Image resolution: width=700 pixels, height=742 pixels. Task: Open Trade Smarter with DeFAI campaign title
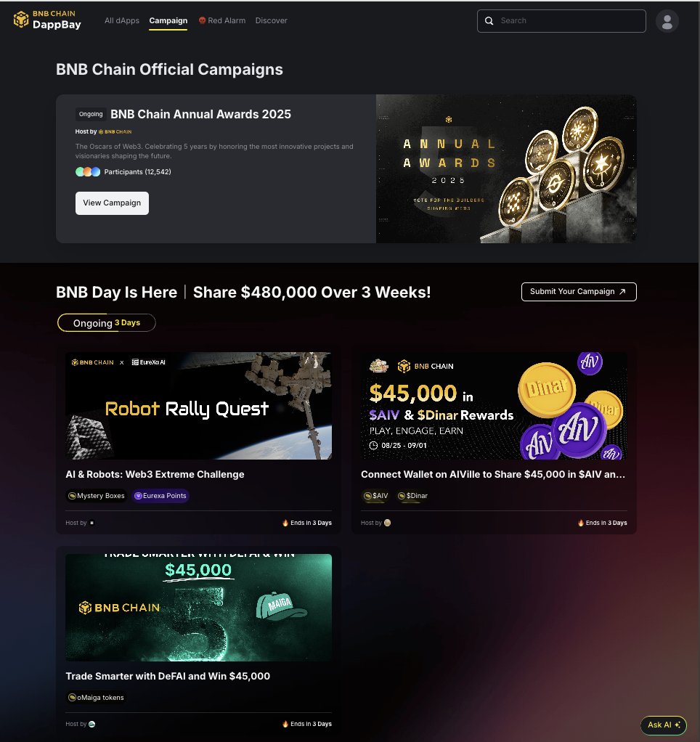tap(168, 676)
